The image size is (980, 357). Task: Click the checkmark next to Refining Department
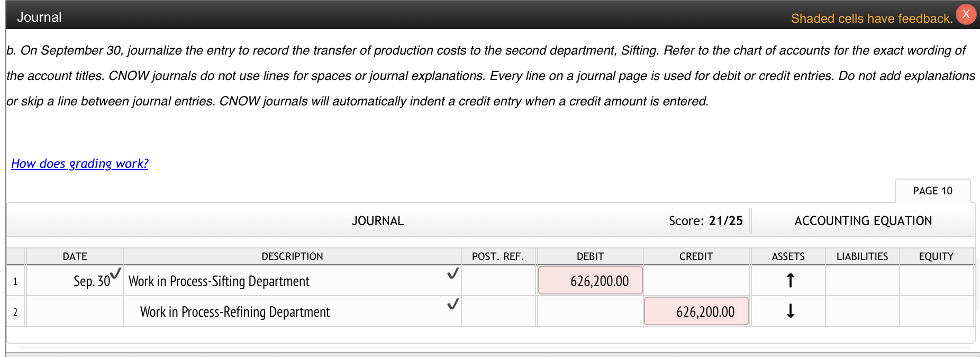452,304
